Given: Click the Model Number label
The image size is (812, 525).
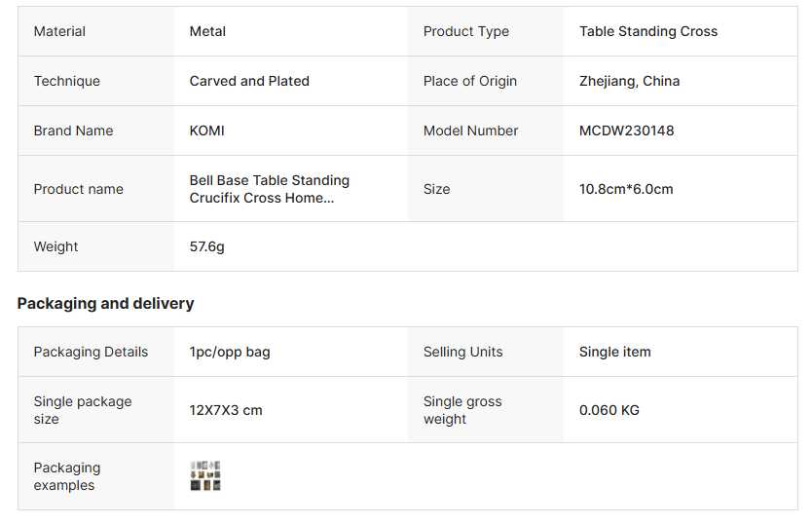Looking at the screenshot, I should (470, 131).
